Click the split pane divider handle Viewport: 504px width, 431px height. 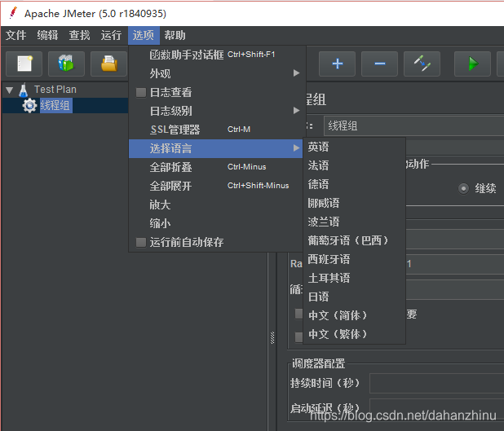tap(272, 338)
